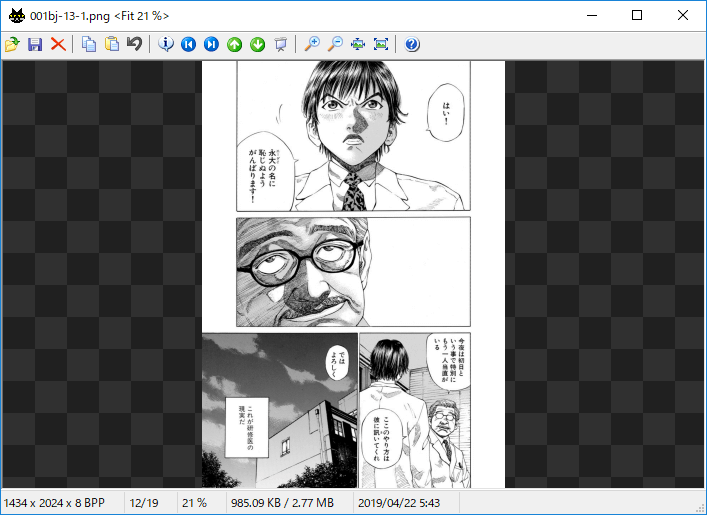Click the title text 001bj-13-1.png
The width and height of the screenshot is (707, 515).
click(x=70, y=16)
